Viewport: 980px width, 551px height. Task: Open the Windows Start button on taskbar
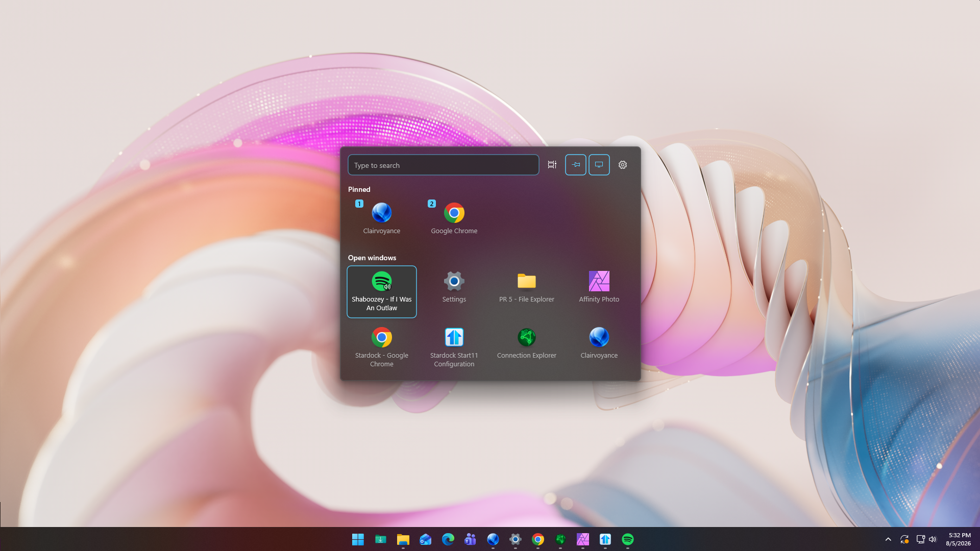(x=358, y=539)
